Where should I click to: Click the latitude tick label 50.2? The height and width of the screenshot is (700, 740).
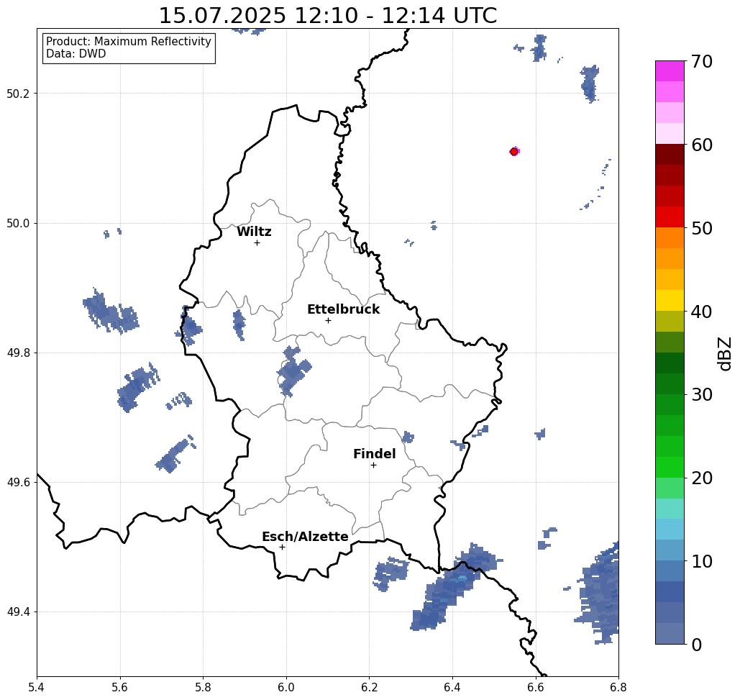tap(18, 94)
